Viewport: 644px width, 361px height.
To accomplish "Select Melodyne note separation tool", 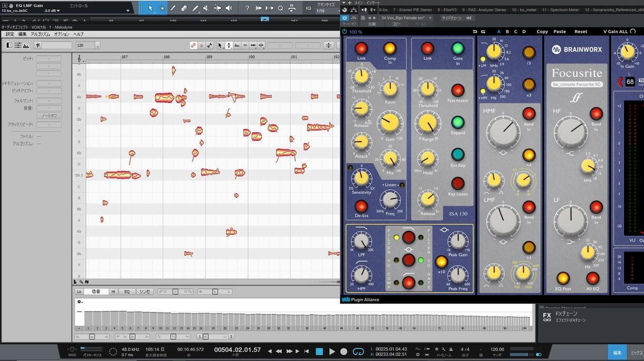I will coord(261,45).
